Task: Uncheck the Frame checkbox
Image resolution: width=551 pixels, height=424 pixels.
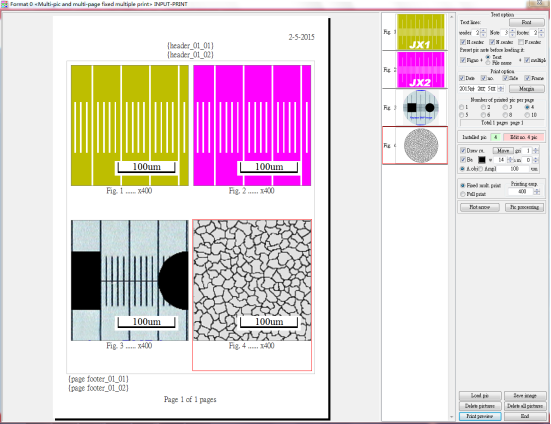Action: coord(527,78)
